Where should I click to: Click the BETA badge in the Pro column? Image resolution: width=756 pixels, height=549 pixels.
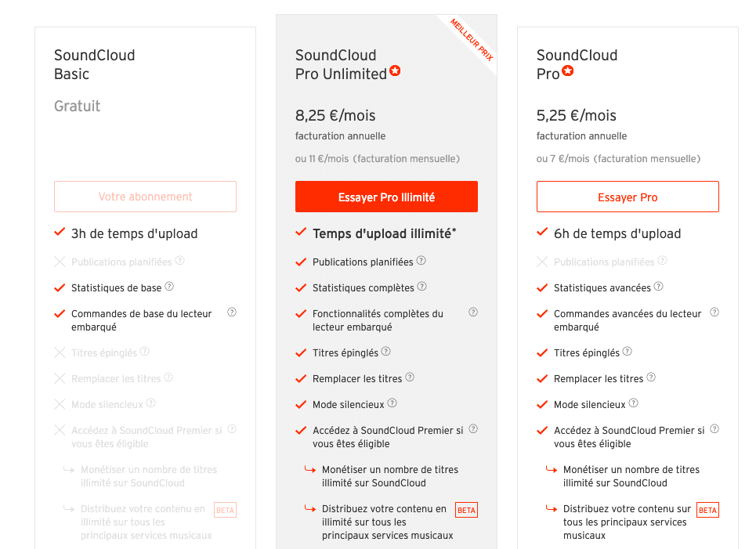707,510
